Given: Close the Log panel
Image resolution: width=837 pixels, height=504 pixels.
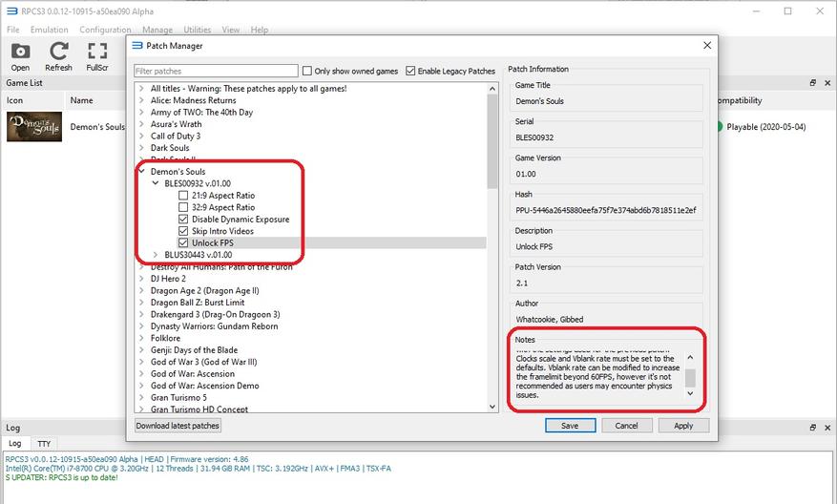Looking at the screenshot, I should [827, 428].
